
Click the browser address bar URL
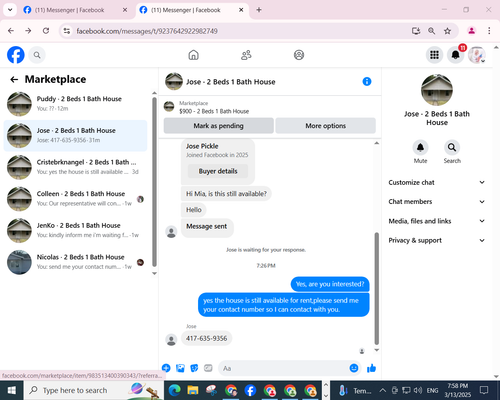pyautogui.click(x=147, y=31)
